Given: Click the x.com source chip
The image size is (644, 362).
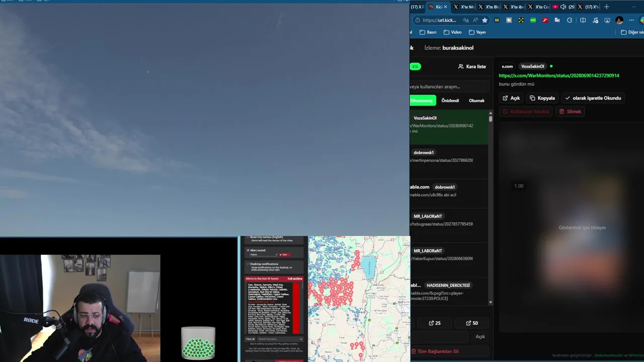Looking at the screenshot, I should pyautogui.click(x=507, y=66).
